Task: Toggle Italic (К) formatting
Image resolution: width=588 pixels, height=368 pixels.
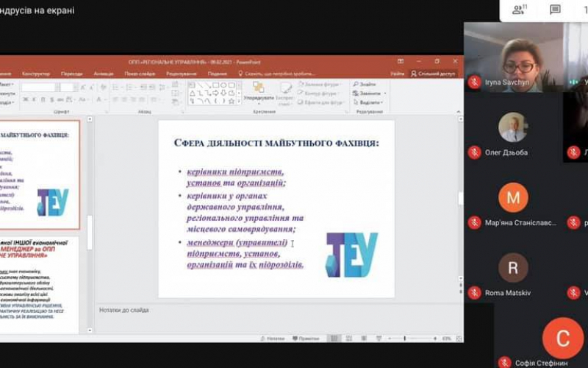Action: pos(34,99)
